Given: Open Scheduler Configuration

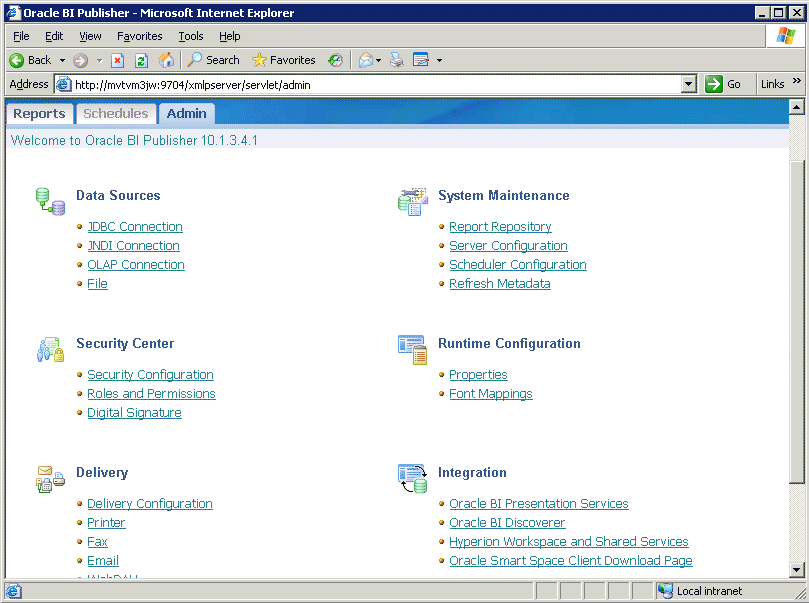Looking at the screenshot, I should pos(517,264).
